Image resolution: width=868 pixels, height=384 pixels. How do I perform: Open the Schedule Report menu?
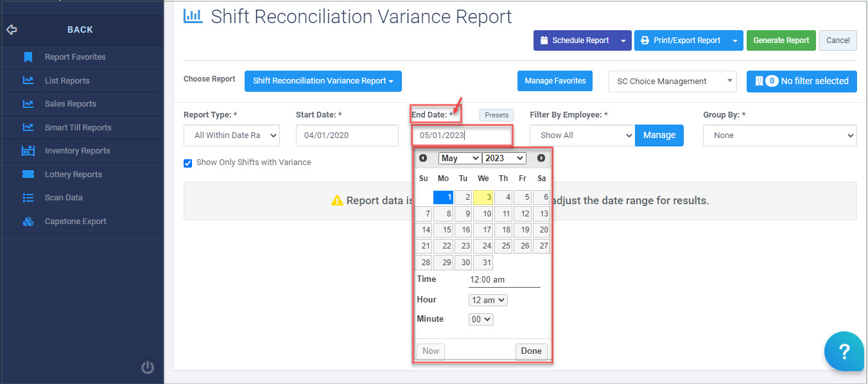pyautogui.click(x=576, y=40)
